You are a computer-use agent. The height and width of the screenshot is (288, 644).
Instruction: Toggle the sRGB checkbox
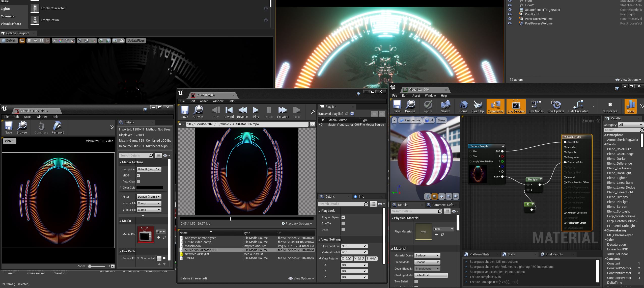point(138,175)
